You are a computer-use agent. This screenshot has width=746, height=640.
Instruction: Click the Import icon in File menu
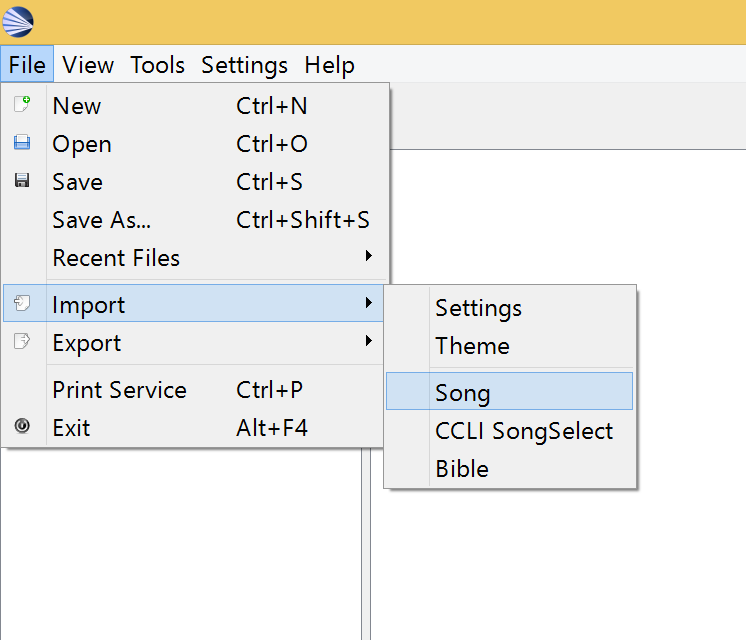coord(22,303)
